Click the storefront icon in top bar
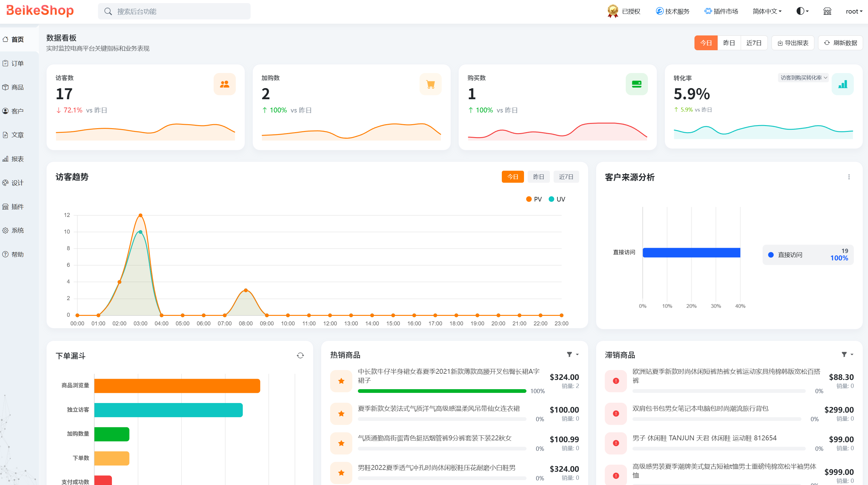This screenshot has height=485, width=868. [827, 11]
